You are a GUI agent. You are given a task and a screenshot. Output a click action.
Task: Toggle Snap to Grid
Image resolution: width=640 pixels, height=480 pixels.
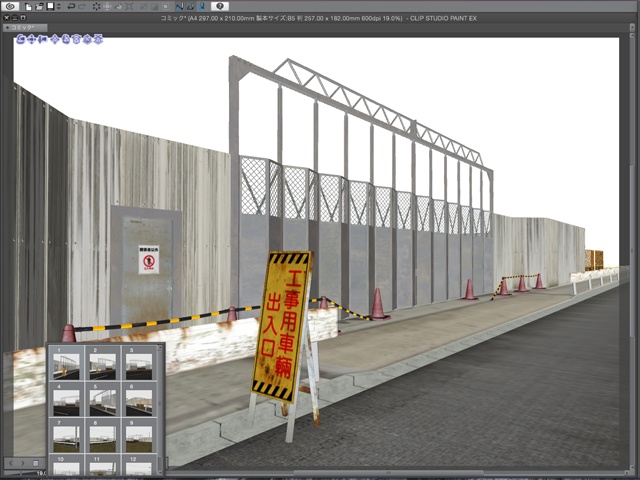pyautogui.click(x=202, y=6)
